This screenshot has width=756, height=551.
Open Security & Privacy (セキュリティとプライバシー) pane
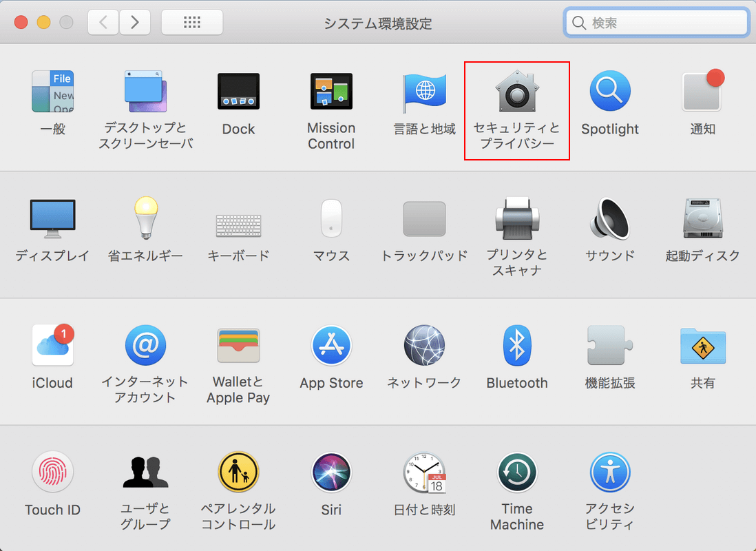[x=517, y=92]
